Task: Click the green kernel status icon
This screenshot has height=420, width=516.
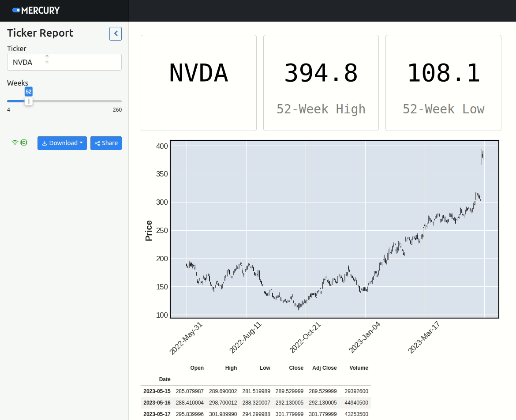Action: [x=24, y=142]
